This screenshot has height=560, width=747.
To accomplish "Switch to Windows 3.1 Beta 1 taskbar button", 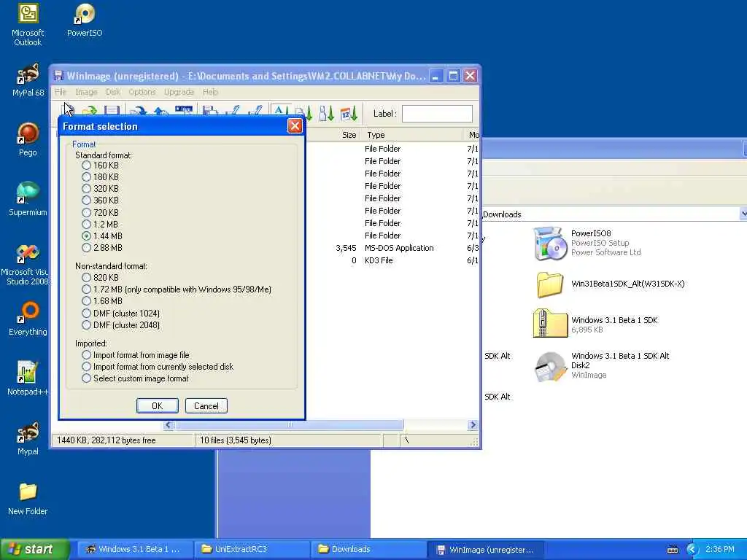I will (x=135, y=550).
